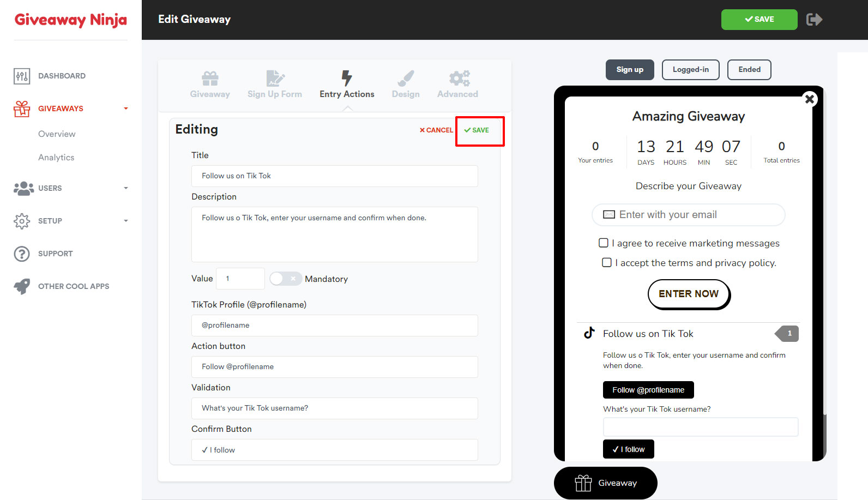
Task: Open Other Cool Apps rocket icon
Action: tap(22, 286)
